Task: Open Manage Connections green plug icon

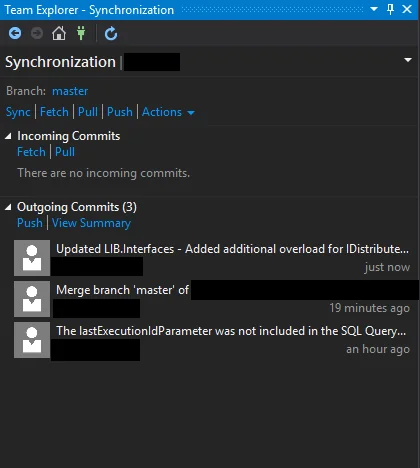Action: tap(81, 33)
